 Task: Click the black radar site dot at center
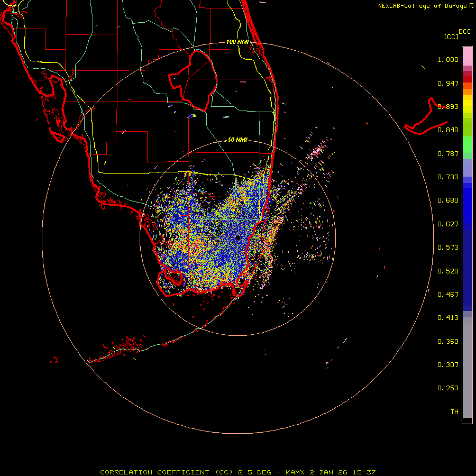click(238, 237)
